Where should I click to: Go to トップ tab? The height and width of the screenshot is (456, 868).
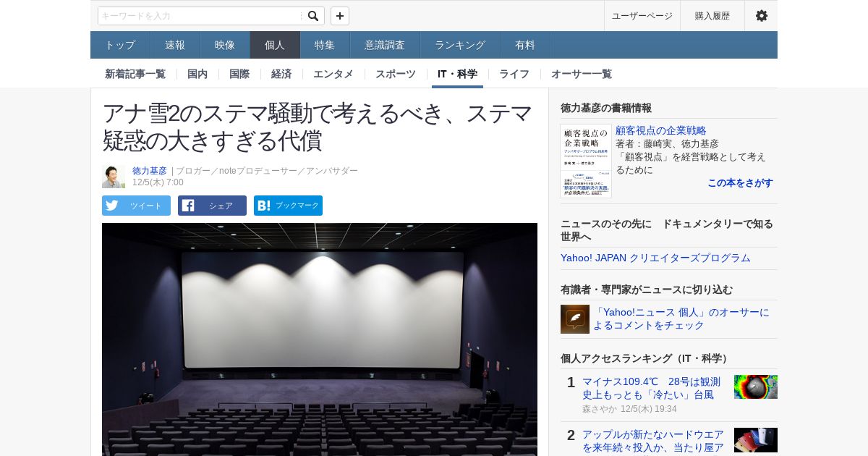[120, 45]
